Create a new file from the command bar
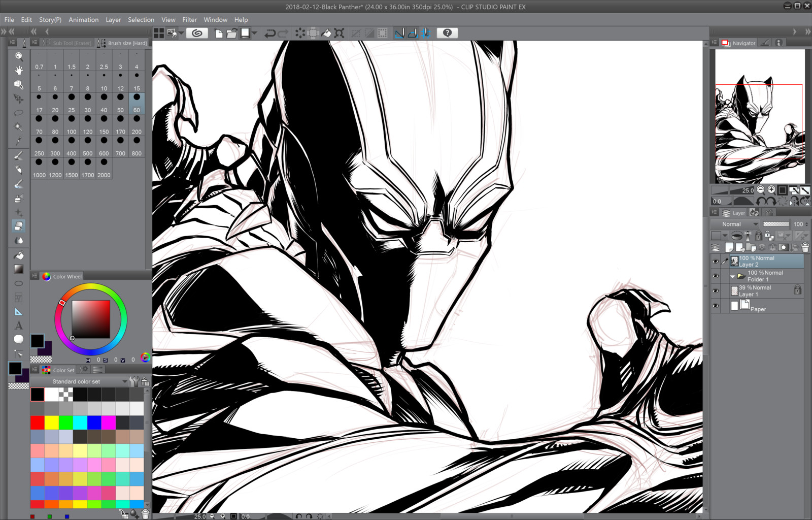The width and height of the screenshot is (812, 520). pos(219,34)
